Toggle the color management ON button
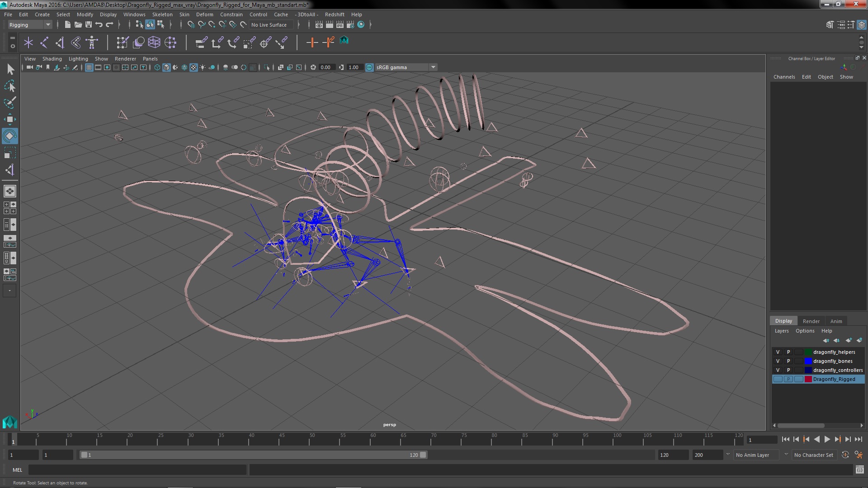Screen dimensions: 868x488 [x=369, y=67]
